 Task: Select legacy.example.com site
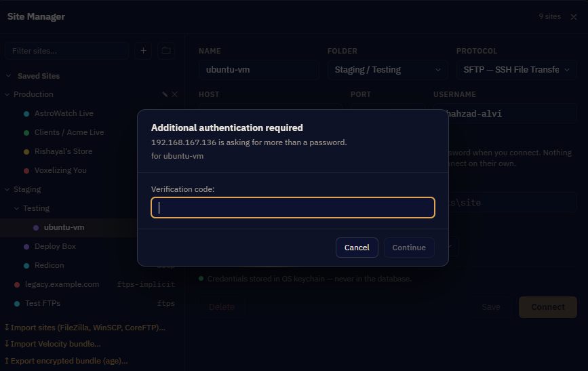click(x=62, y=284)
